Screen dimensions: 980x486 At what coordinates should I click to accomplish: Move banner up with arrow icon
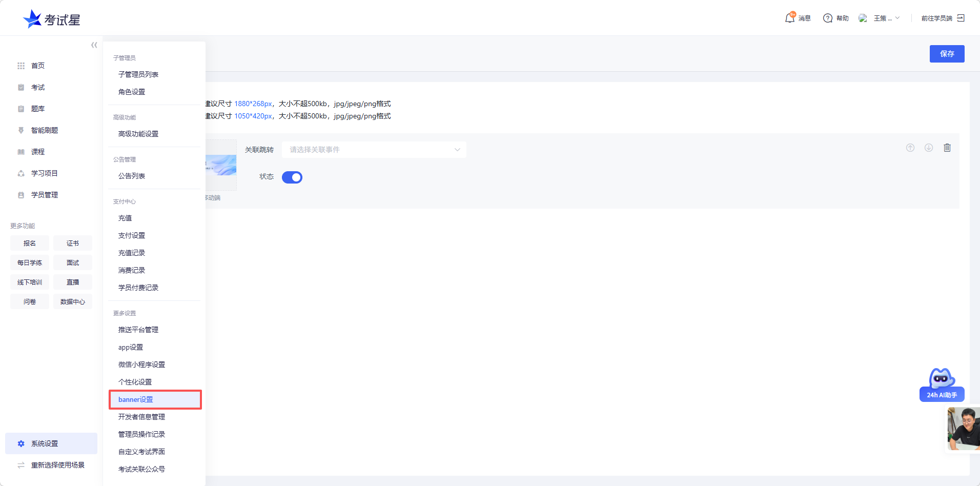click(910, 148)
